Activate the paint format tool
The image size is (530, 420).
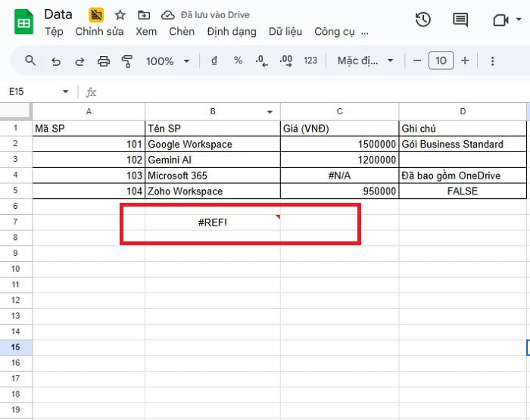(x=127, y=61)
